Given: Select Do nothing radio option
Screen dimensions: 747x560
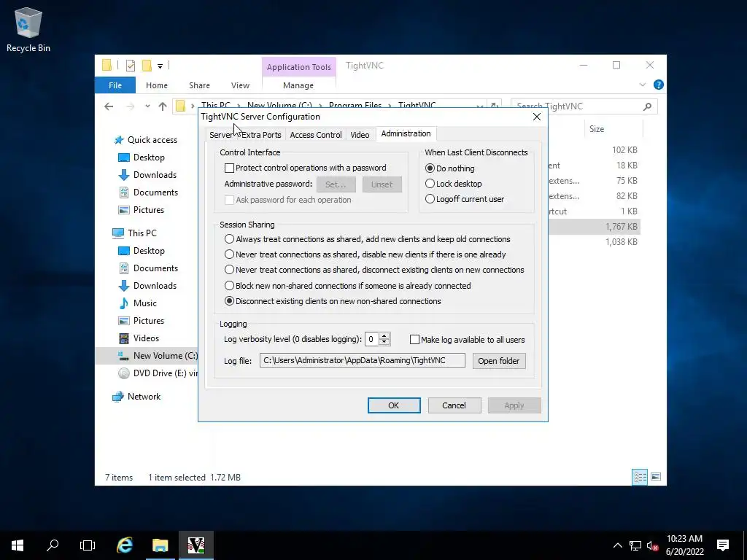Looking at the screenshot, I should [430, 168].
